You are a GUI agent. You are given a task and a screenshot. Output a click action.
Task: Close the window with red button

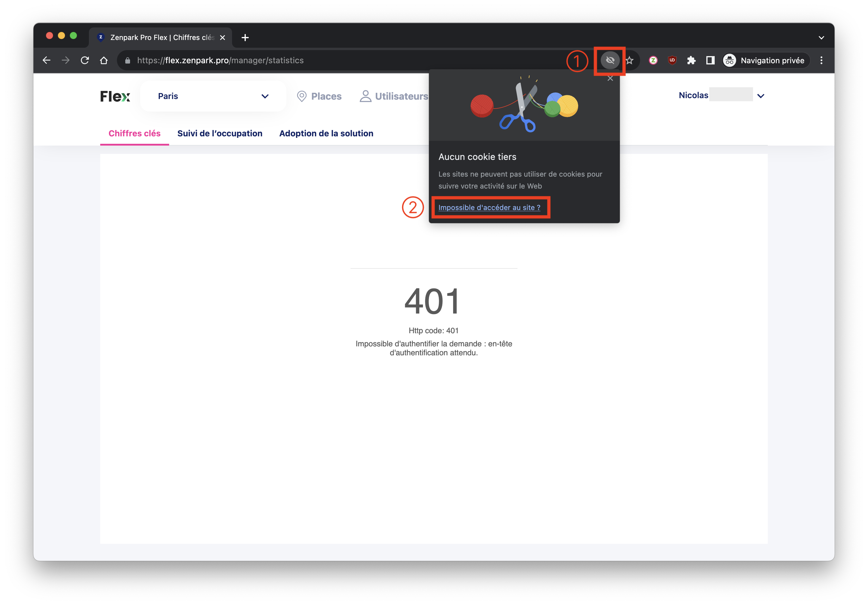pyautogui.click(x=50, y=36)
